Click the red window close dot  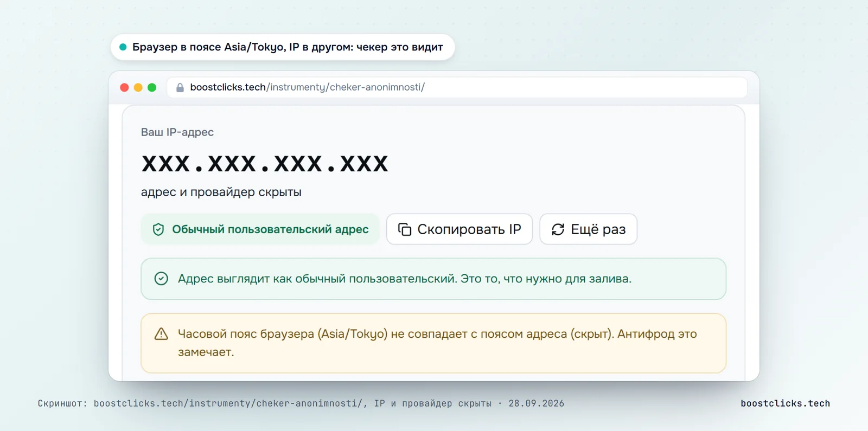pos(124,87)
